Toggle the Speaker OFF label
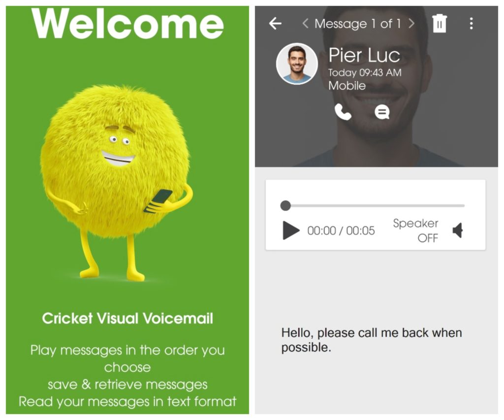Image resolution: width=504 pixels, height=420 pixels. [415, 230]
